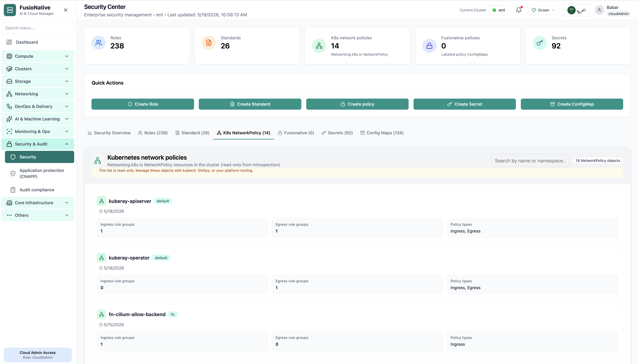Expand the Compute menu chevron

(67, 56)
